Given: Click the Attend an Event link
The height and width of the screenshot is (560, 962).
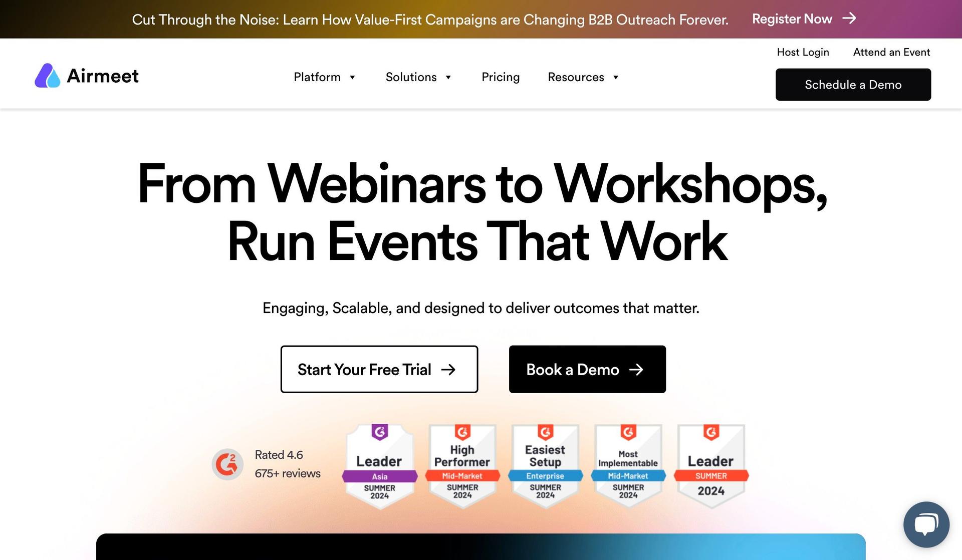Looking at the screenshot, I should coord(891,52).
